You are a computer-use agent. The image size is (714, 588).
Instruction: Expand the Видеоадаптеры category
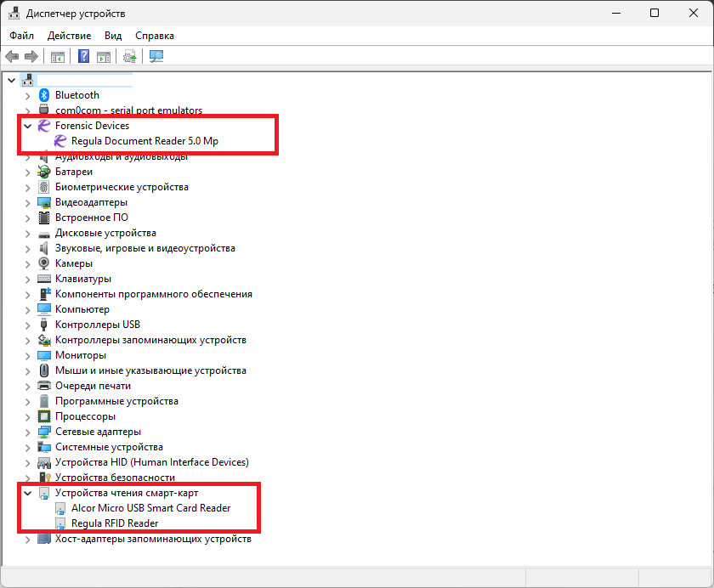[x=28, y=202]
